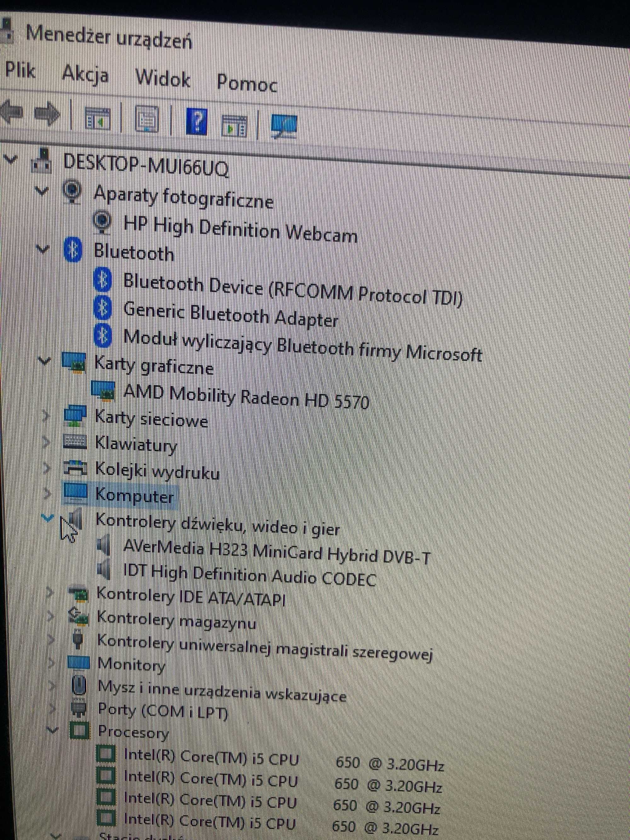Click the Forward arrow toolbar button
Screen dimensions: 630x840
[47, 114]
